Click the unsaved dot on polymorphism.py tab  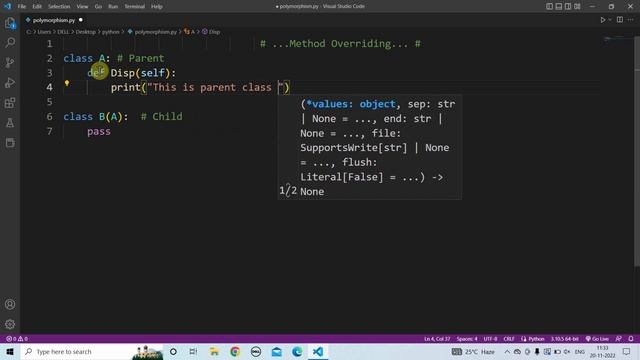point(81,20)
